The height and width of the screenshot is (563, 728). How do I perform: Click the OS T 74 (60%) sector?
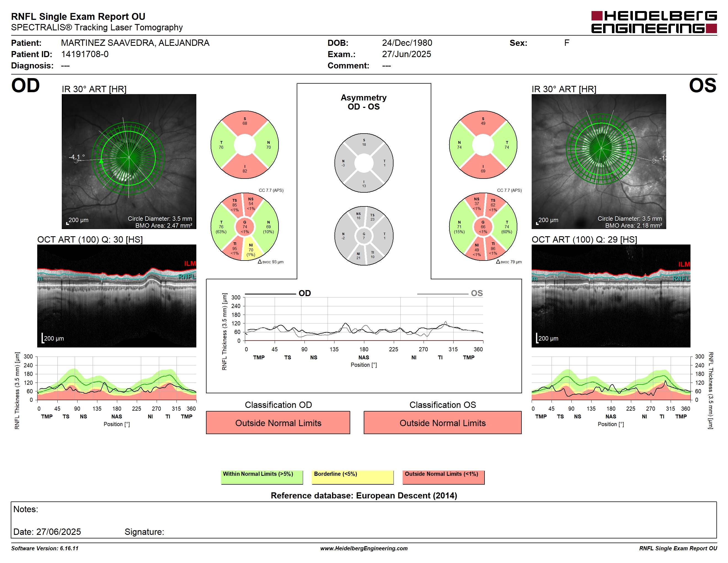pos(507,227)
